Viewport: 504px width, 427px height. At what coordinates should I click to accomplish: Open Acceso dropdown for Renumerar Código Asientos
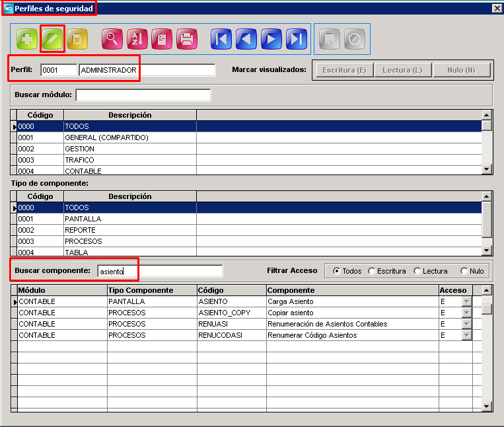[x=467, y=335]
